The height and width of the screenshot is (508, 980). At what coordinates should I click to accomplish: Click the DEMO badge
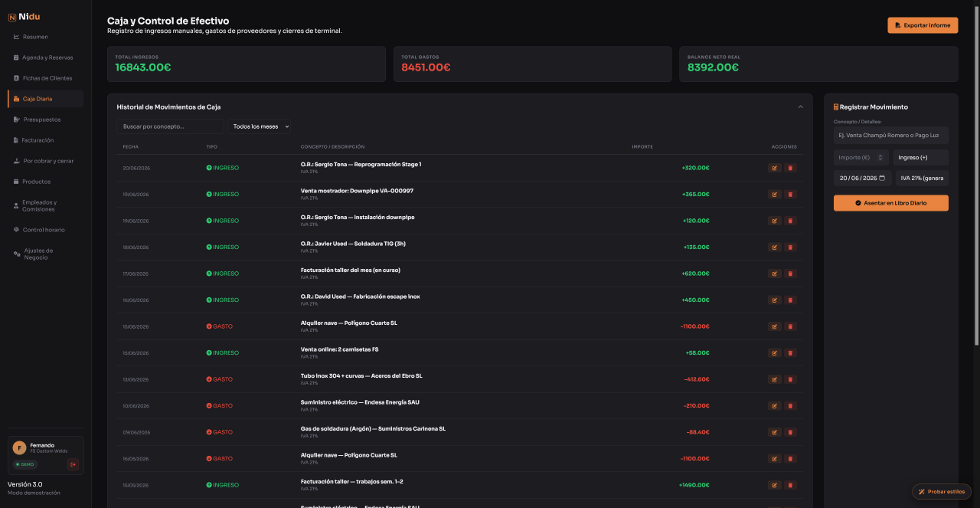24,464
